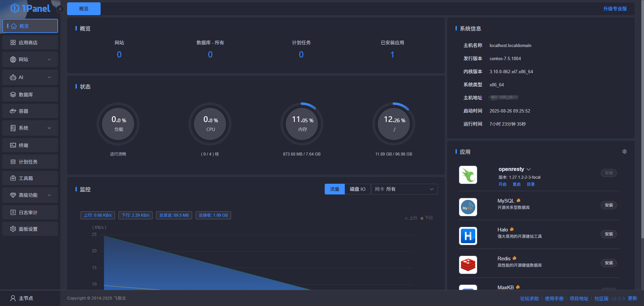Click the 内存 circular gauge
The height and width of the screenshot is (306, 644).
[x=302, y=124]
